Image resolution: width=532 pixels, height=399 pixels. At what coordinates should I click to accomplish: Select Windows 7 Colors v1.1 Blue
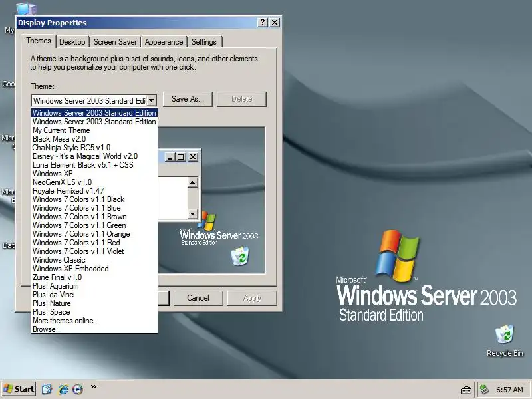[x=94, y=208]
